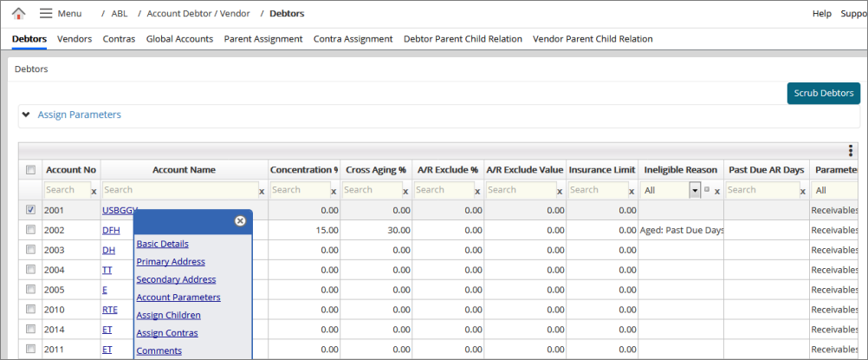
Task: Uncheck the checkbox for account 2001
Action: pyautogui.click(x=30, y=210)
